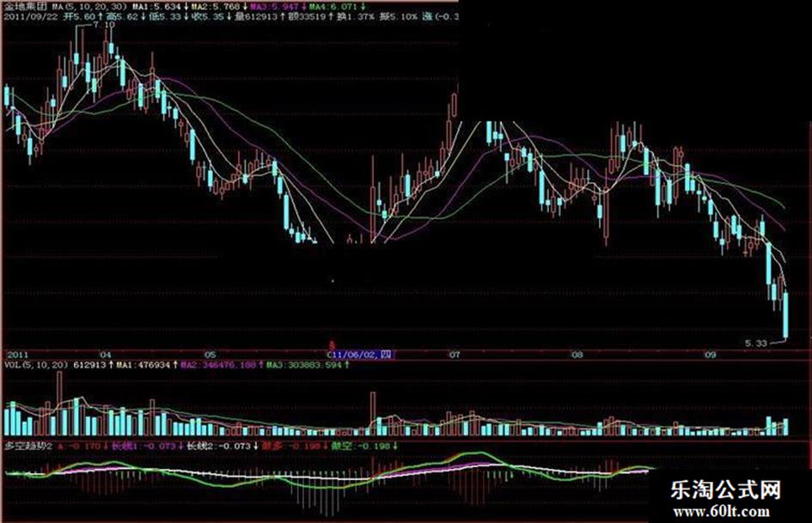Select the 04 month marker on time axis
The width and height of the screenshot is (812, 523).
pyautogui.click(x=106, y=355)
